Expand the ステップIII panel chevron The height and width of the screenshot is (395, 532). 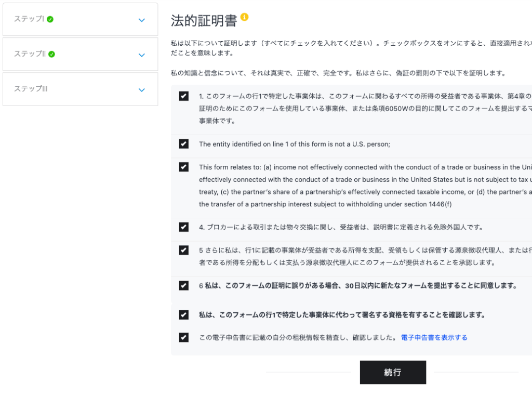click(142, 90)
